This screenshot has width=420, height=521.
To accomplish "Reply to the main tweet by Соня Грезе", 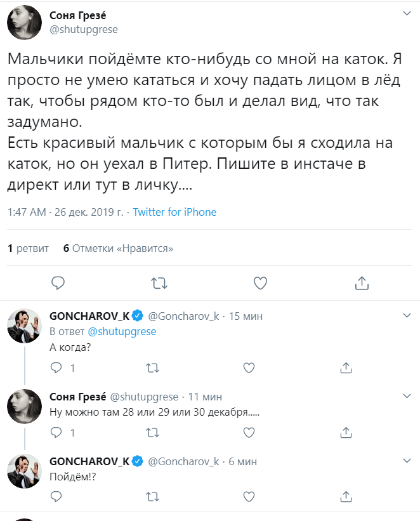I will [58, 282].
